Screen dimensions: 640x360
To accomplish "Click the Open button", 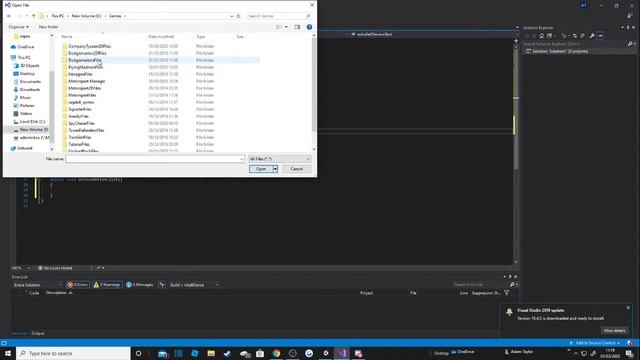I will click(261, 169).
